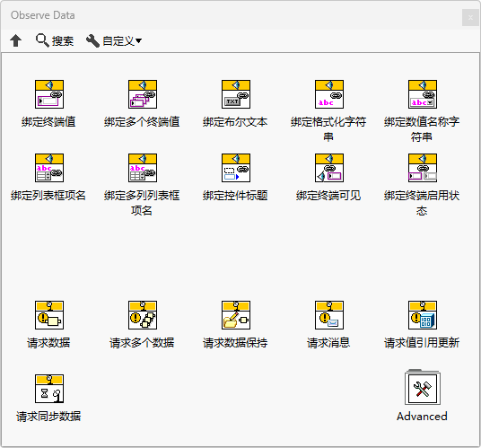This screenshot has width=481, height=448.
Task: Open the 自定义 customize dropdown
Action: pyautogui.click(x=114, y=40)
